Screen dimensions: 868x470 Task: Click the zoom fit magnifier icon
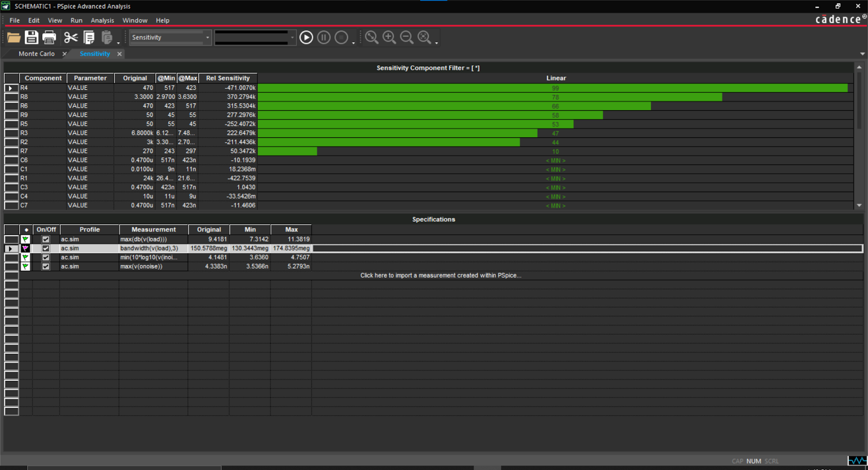click(x=424, y=37)
